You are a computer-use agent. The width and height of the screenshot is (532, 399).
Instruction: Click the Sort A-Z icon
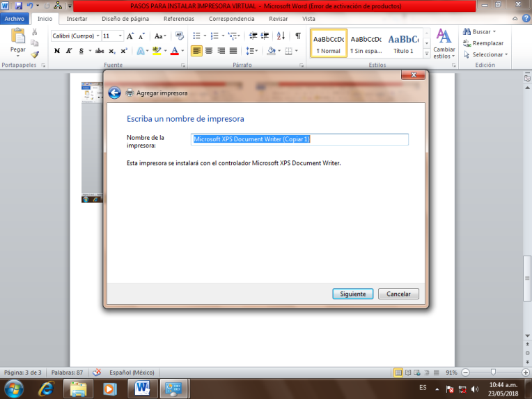(x=281, y=36)
